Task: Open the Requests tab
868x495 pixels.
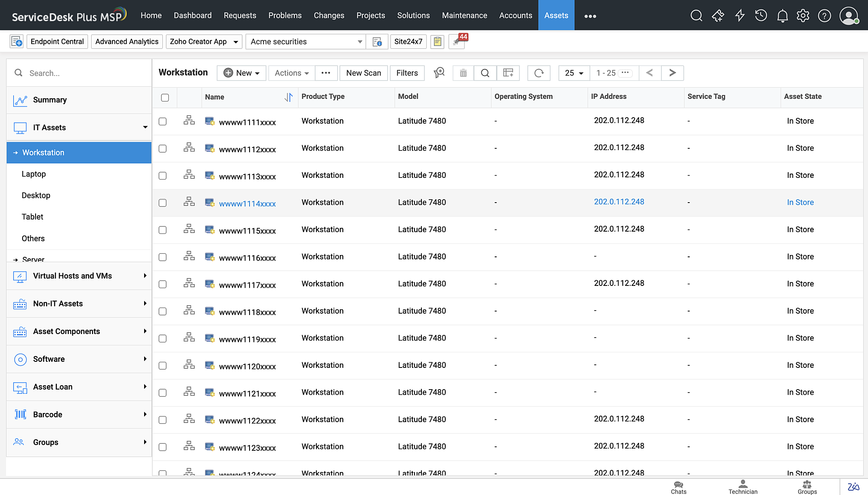Action: (x=240, y=16)
